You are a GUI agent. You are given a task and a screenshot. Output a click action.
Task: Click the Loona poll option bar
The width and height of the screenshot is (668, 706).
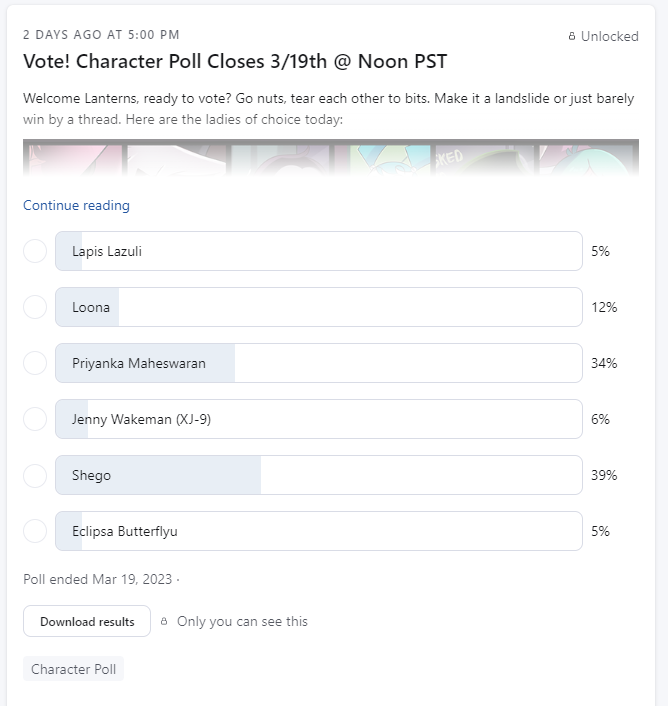(319, 307)
